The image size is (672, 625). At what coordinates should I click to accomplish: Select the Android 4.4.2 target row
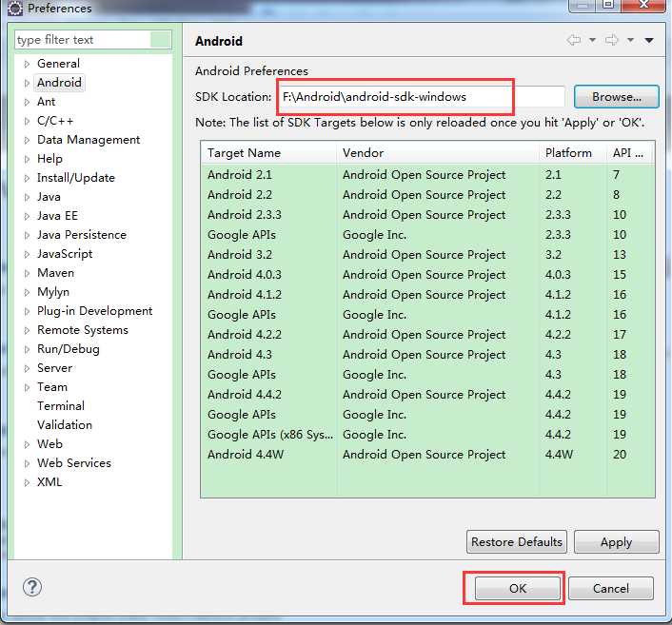(427, 395)
